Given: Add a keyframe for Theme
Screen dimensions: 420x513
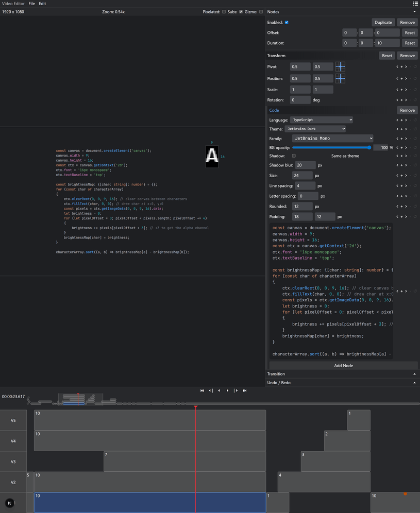Looking at the screenshot, I should [401, 129].
